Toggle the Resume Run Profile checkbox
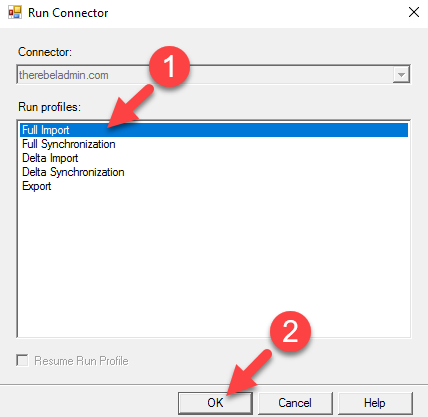428x417 pixels. (22, 360)
